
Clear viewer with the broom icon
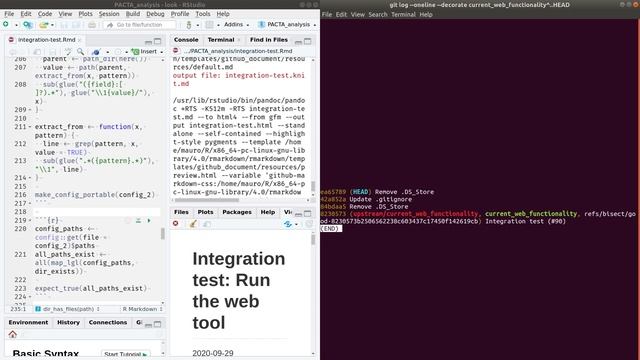193,224
